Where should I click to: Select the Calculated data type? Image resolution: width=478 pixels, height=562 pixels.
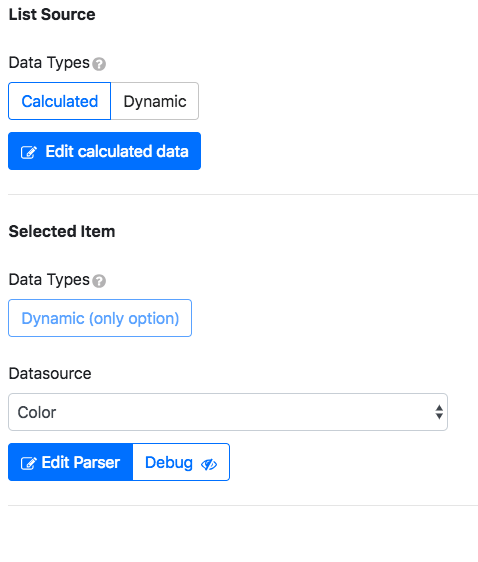(59, 101)
